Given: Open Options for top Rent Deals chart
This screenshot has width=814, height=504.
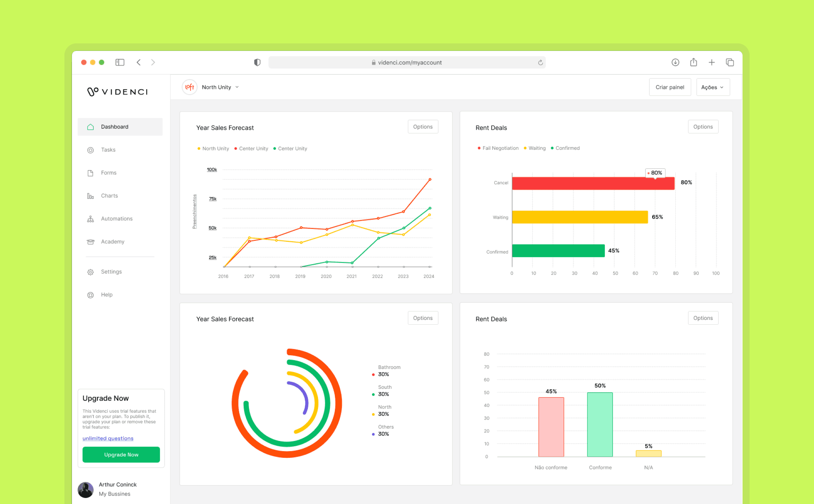Looking at the screenshot, I should coord(703,127).
